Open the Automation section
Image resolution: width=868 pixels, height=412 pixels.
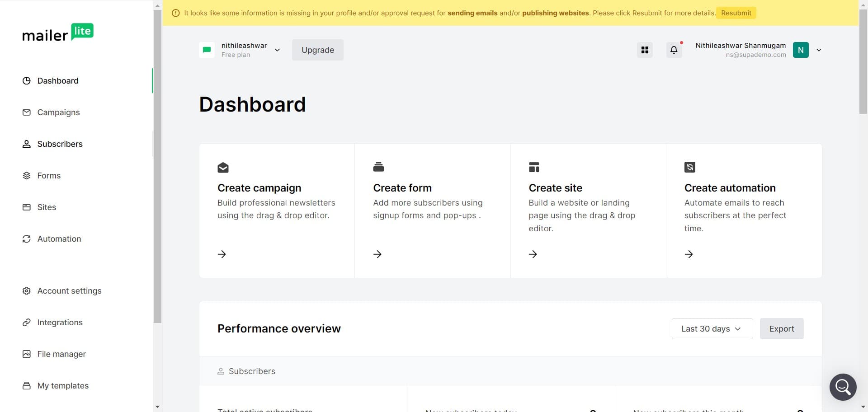tap(59, 239)
